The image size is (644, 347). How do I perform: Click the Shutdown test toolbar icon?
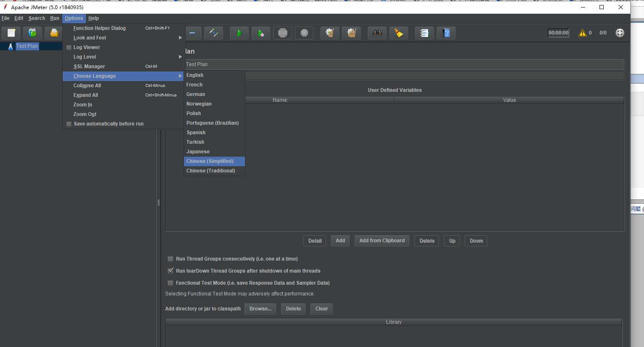pos(304,33)
